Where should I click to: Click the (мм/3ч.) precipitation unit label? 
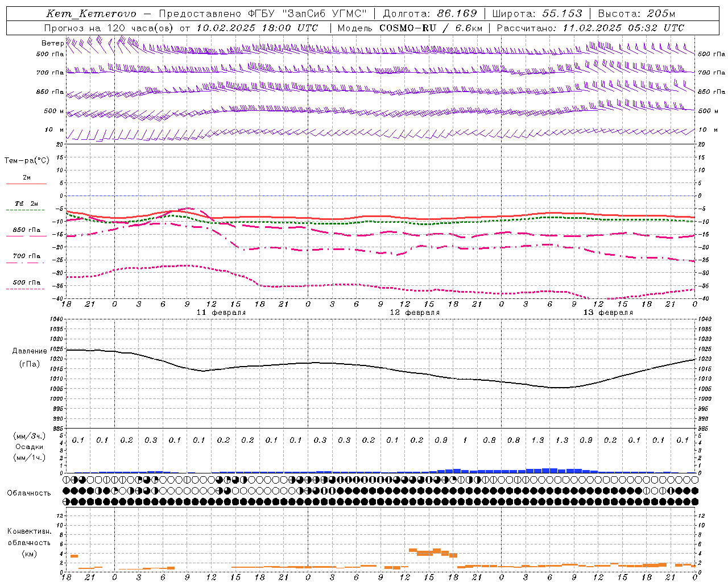[x=30, y=436]
